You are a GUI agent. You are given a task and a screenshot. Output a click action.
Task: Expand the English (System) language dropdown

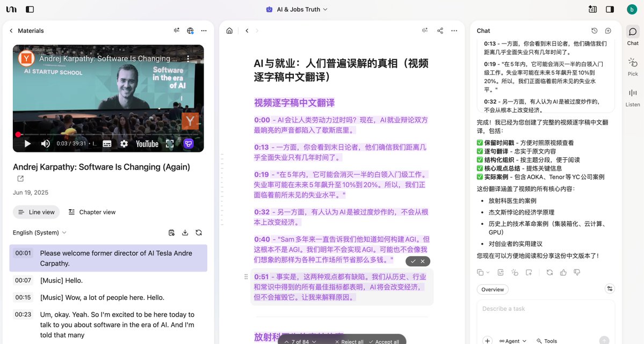coord(40,232)
